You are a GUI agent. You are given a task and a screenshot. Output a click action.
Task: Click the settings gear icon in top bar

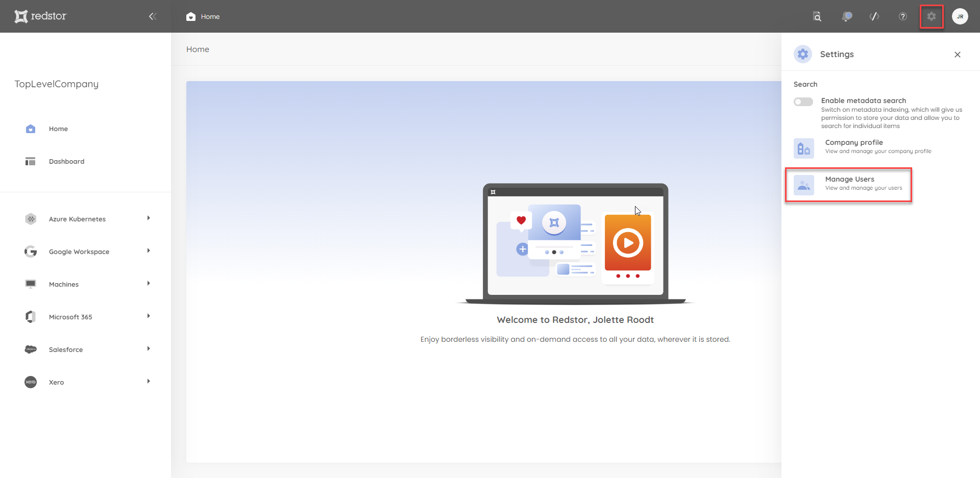tap(932, 16)
